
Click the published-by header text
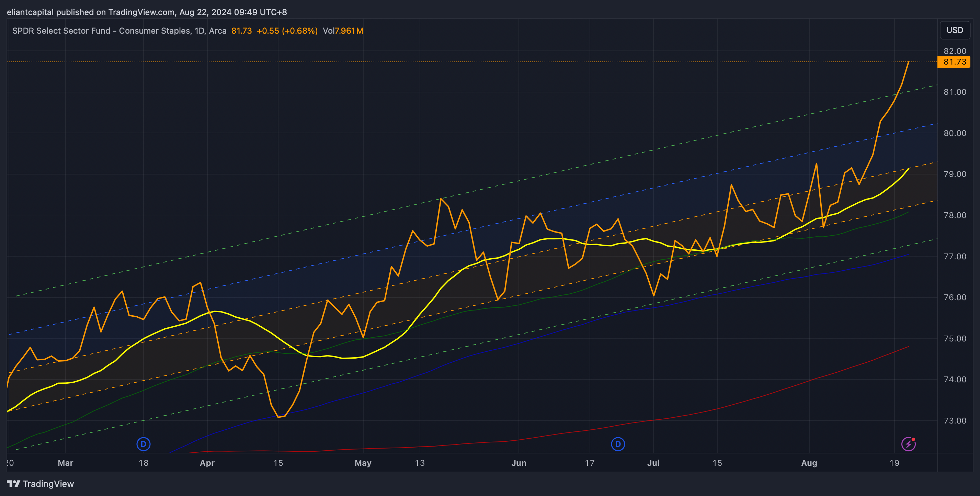(147, 12)
